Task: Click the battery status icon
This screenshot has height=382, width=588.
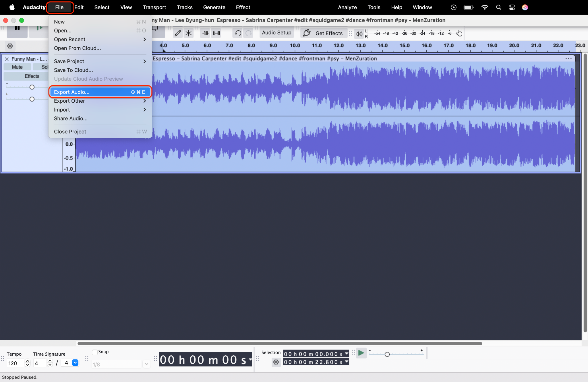Action: [x=469, y=7]
